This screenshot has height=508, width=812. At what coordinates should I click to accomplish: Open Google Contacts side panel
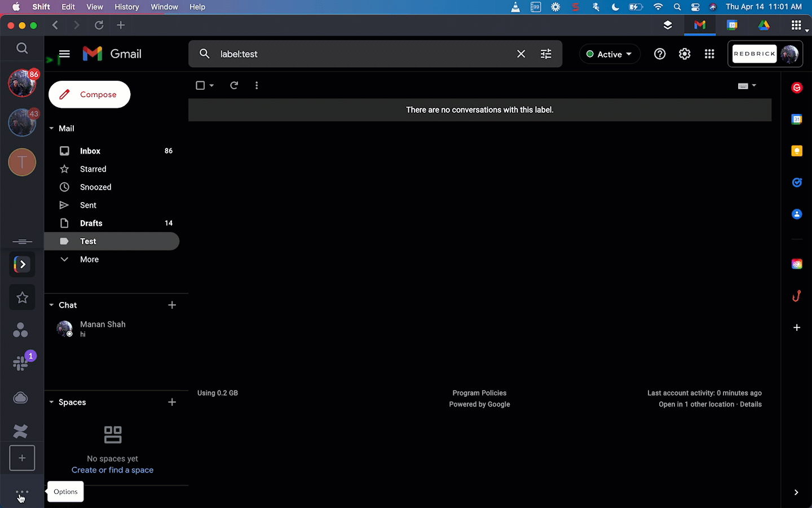(797, 214)
